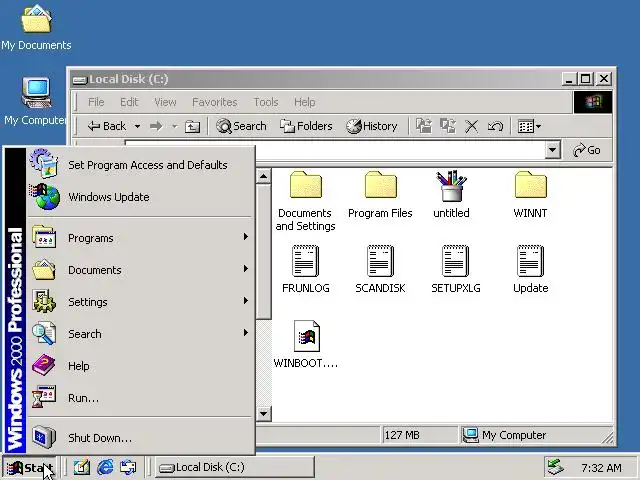Click the Undo toolbar icon
The width and height of the screenshot is (640, 480).
coord(495,126)
